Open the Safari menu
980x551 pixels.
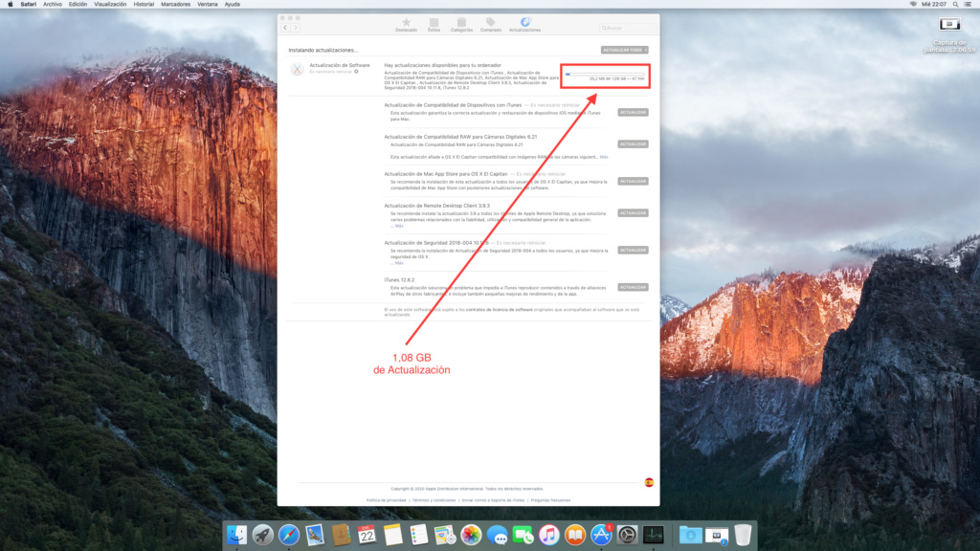click(28, 5)
